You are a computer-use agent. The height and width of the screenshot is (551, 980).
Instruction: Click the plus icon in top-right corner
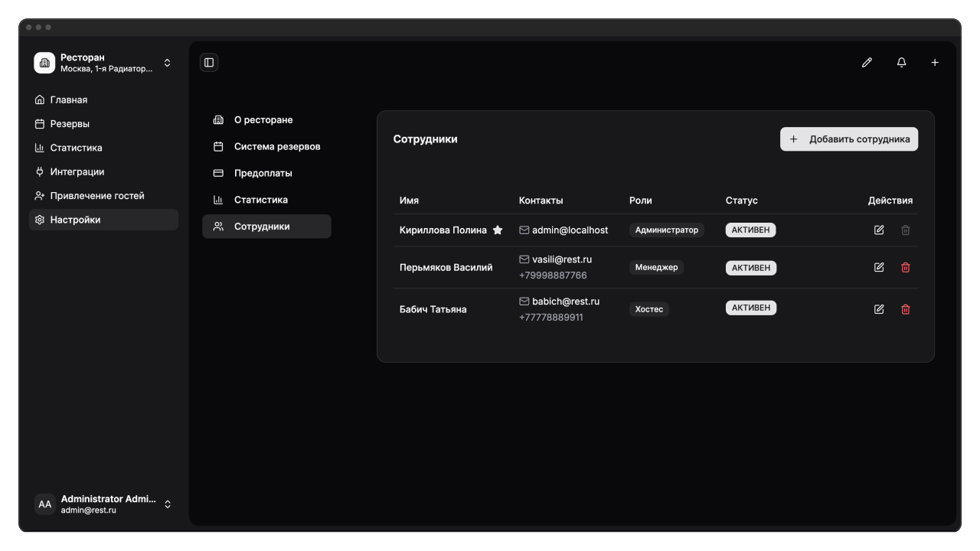pyautogui.click(x=935, y=63)
